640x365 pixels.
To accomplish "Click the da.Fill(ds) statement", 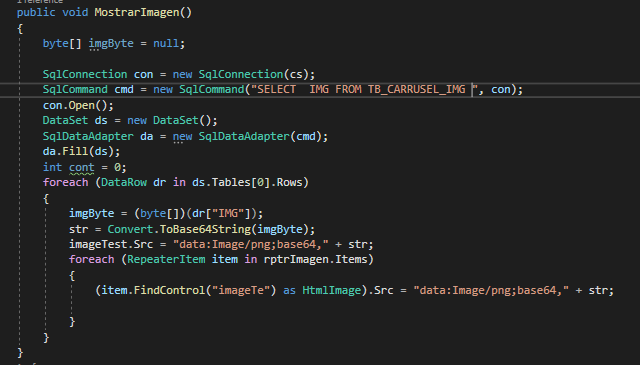I will pos(81,151).
